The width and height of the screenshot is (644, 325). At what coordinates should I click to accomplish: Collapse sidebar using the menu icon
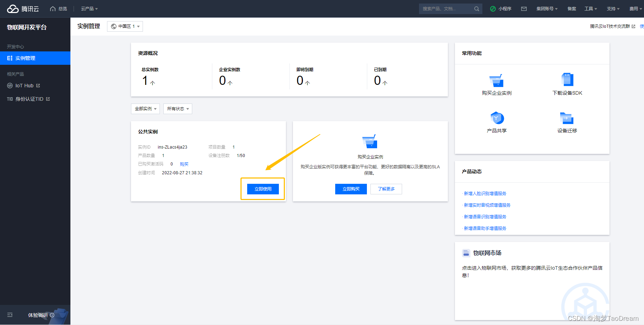pyautogui.click(x=10, y=315)
